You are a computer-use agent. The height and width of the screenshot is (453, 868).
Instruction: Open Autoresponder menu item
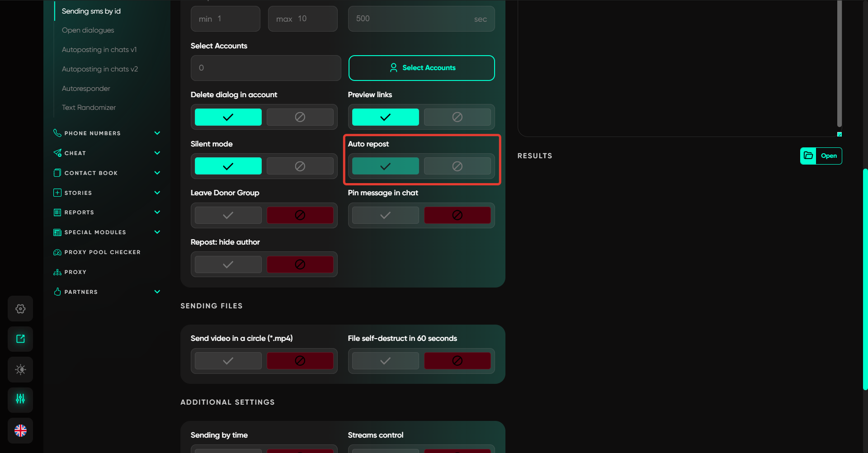pos(86,89)
